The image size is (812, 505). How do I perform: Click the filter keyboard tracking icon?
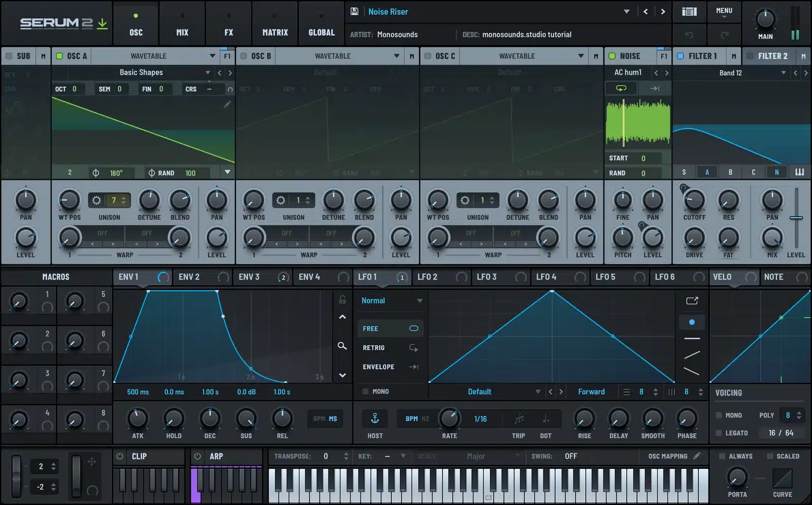(x=800, y=172)
